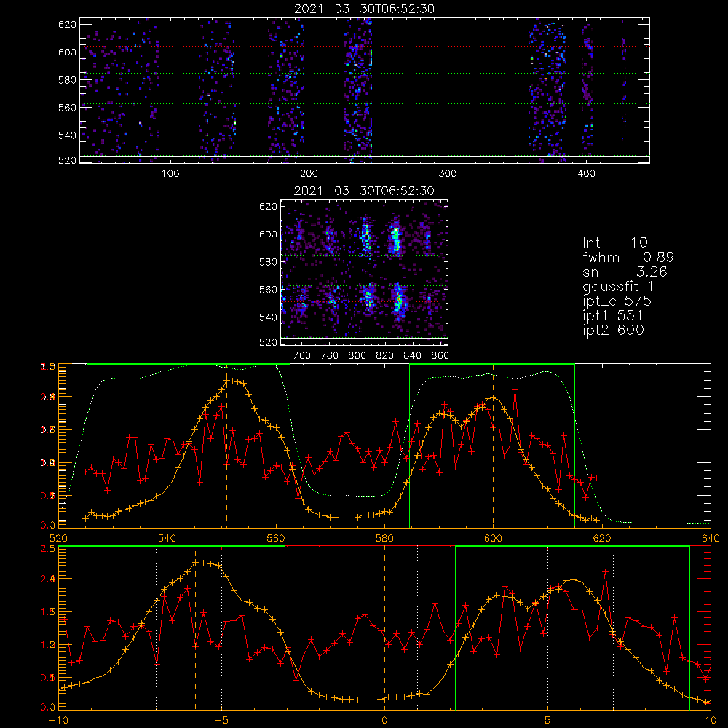Click x-axis label 580 on third plot
Image resolution: width=728 pixels, height=728 pixels.
[x=384, y=538]
